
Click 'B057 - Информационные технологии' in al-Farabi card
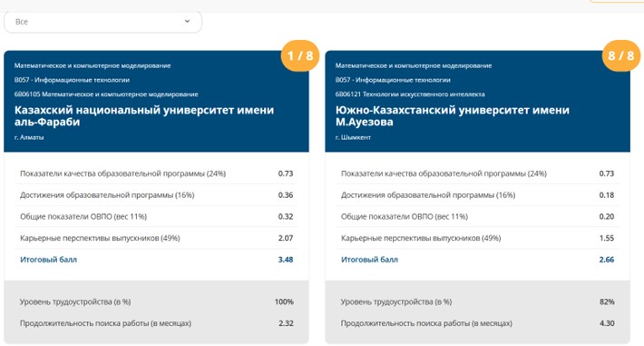click(x=72, y=80)
